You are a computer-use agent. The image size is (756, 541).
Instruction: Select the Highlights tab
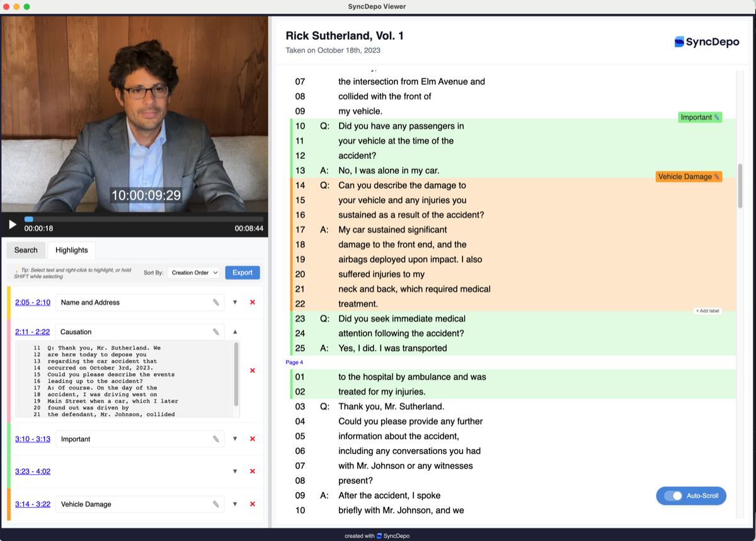coord(71,250)
